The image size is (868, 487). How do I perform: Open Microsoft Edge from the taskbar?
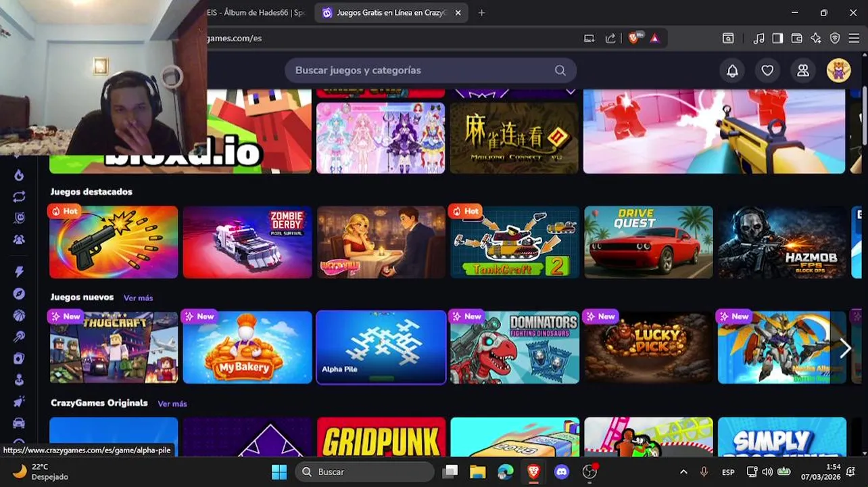pyautogui.click(x=506, y=472)
